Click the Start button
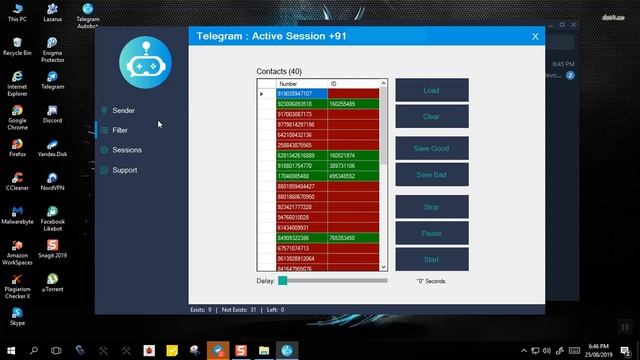640x360 pixels. 432,259
